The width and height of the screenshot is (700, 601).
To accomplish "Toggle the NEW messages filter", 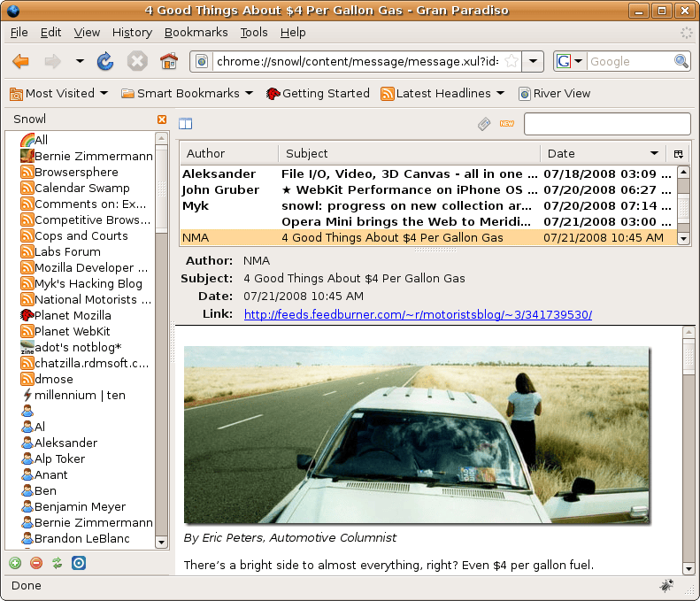I will [x=507, y=123].
